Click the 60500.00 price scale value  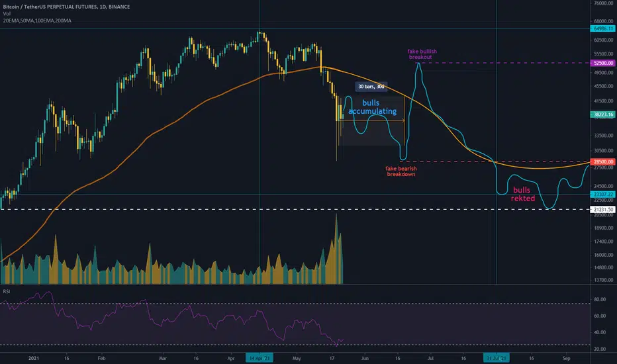(x=603, y=40)
